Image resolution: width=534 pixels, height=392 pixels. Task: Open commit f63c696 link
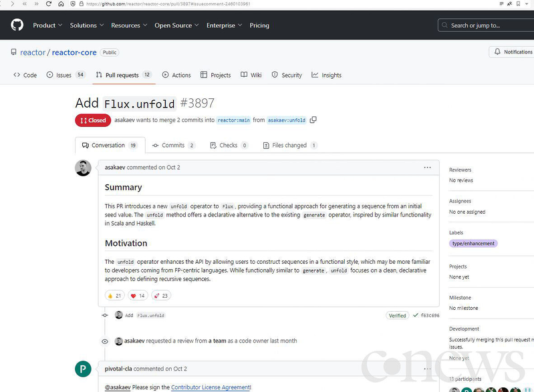click(x=430, y=315)
